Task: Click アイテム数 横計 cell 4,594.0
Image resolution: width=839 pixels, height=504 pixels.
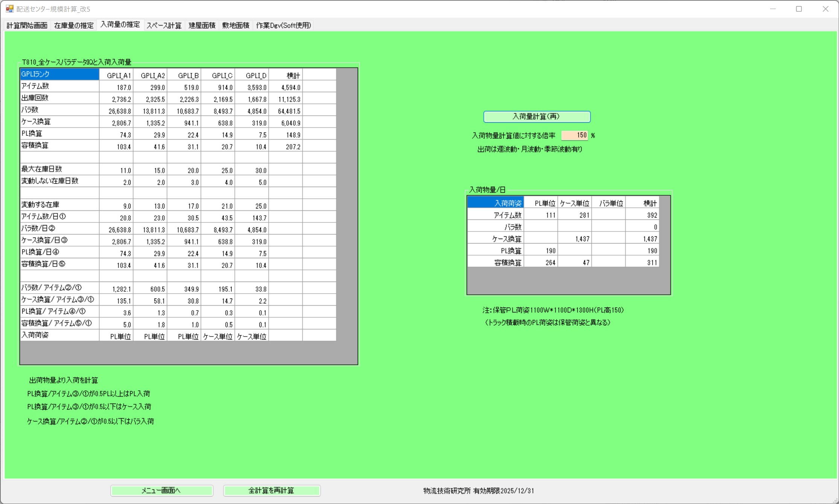Action: (x=286, y=87)
